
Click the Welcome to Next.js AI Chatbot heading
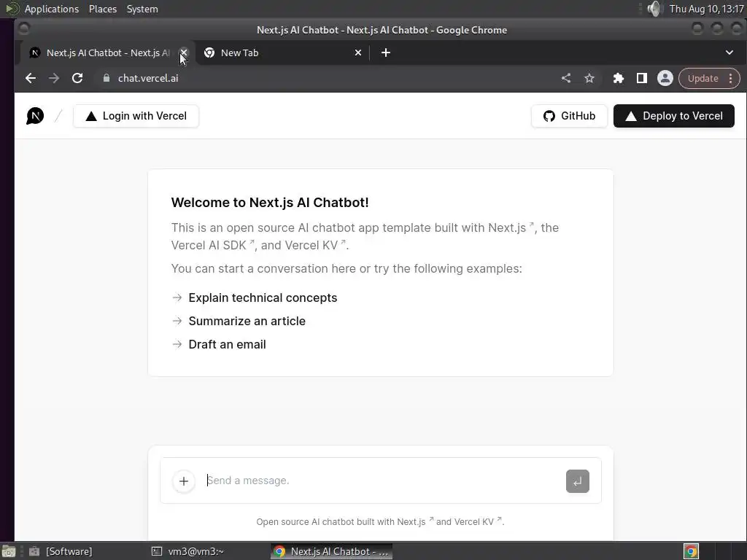[270, 203]
